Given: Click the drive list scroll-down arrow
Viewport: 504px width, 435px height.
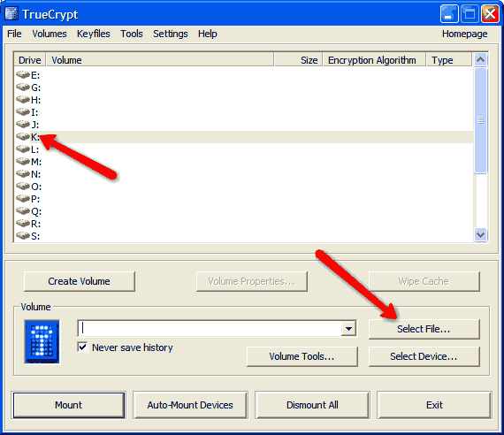Looking at the screenshot, I should pyautogui.click(x=480, y=234).
